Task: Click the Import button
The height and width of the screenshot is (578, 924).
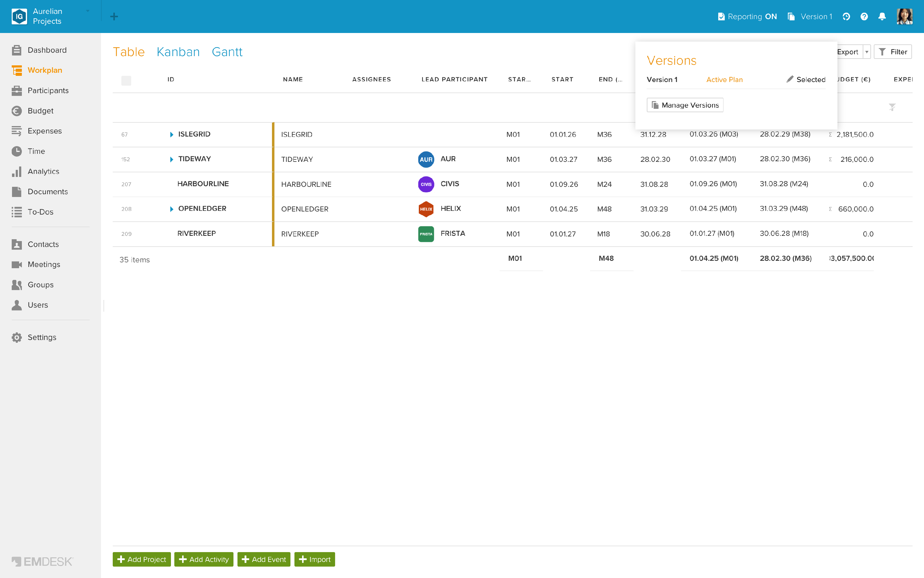Action: (314, 559)
